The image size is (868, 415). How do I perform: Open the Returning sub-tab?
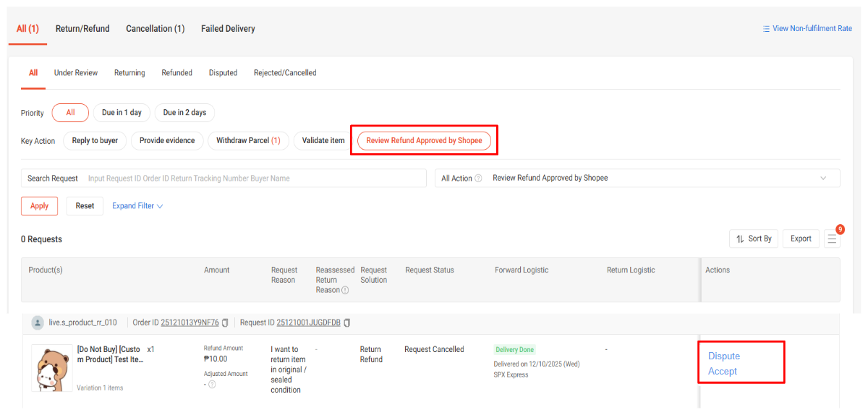(129, 73)
